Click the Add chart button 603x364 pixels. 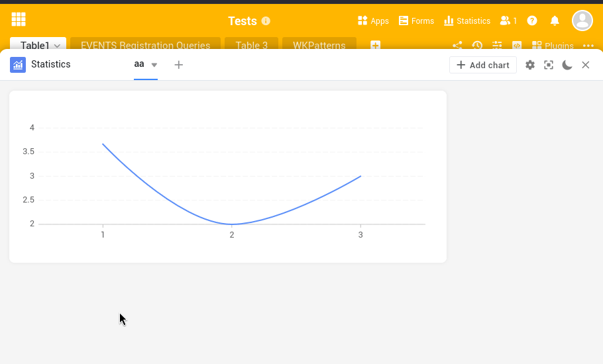tap(483, 65)
